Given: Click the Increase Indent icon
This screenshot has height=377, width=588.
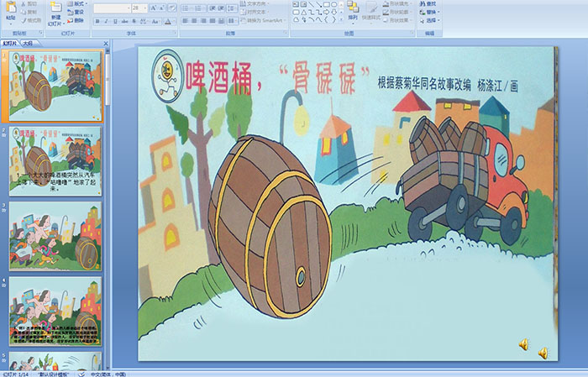Looking at the screenshot, I should point(221,8).
